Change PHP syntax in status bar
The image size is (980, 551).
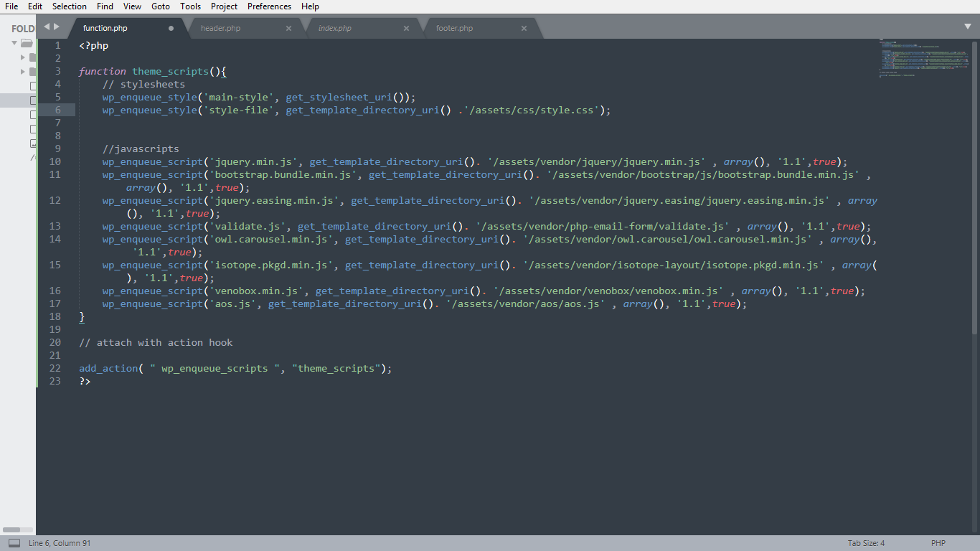938,543
